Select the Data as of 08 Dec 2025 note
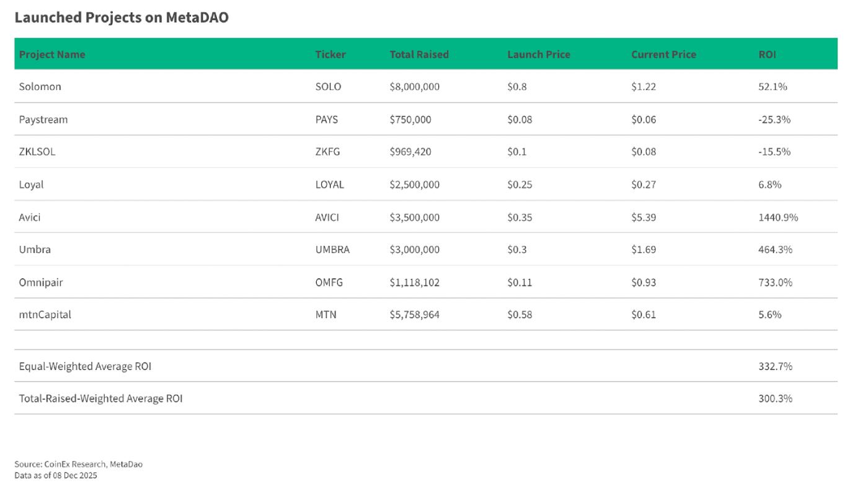The width and height of the screenshot is (868, 486). click(x=56, y=475)
